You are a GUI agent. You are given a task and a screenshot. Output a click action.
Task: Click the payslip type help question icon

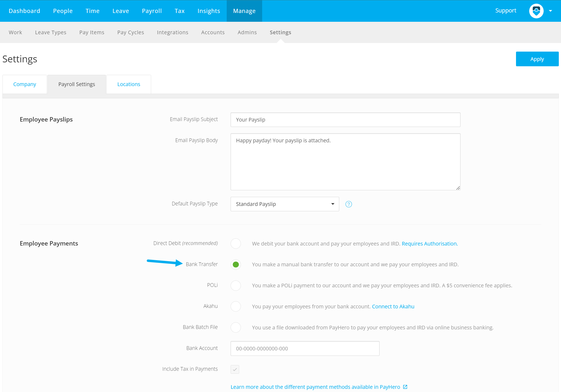pos(348,204)
